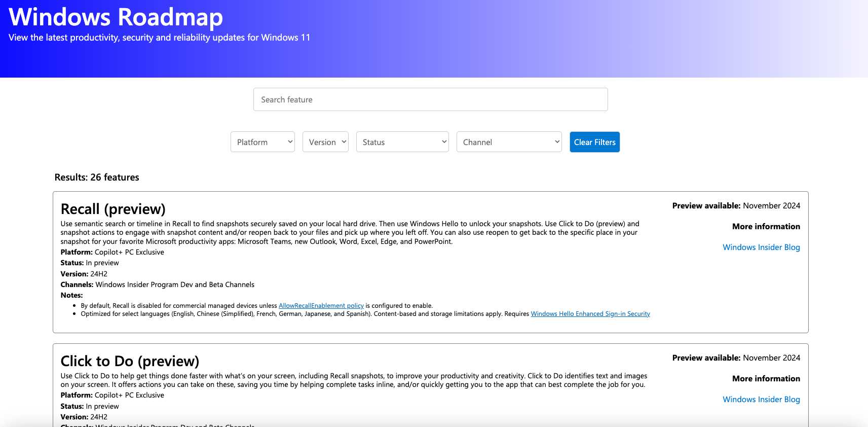Click the Search feature input field

430,99
